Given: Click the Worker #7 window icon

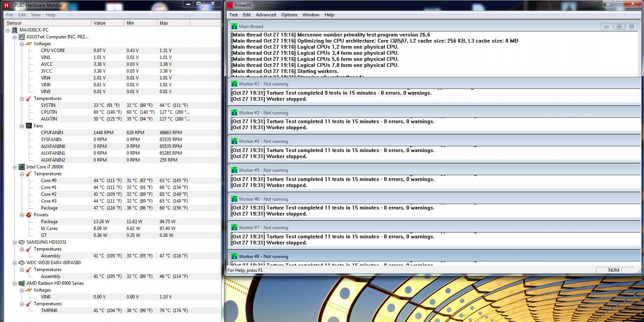Looking at the screenshot, I should (x=234, y=227).
